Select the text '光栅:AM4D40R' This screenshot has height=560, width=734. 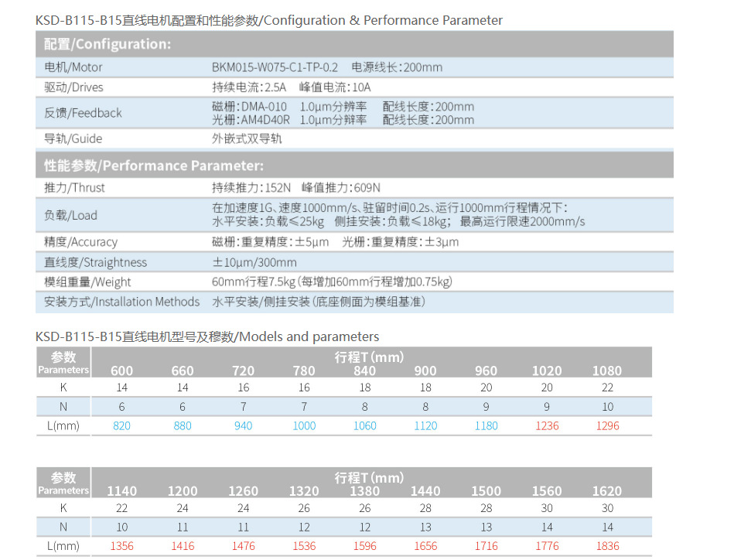[251, 121]
